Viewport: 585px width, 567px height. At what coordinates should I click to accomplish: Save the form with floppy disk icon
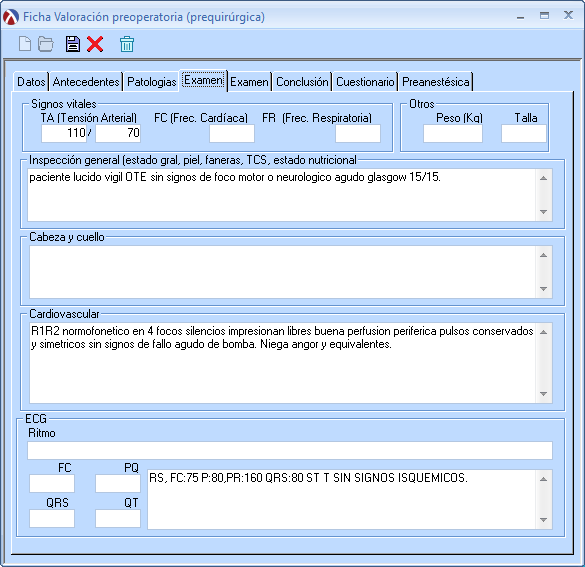[73, 44]
